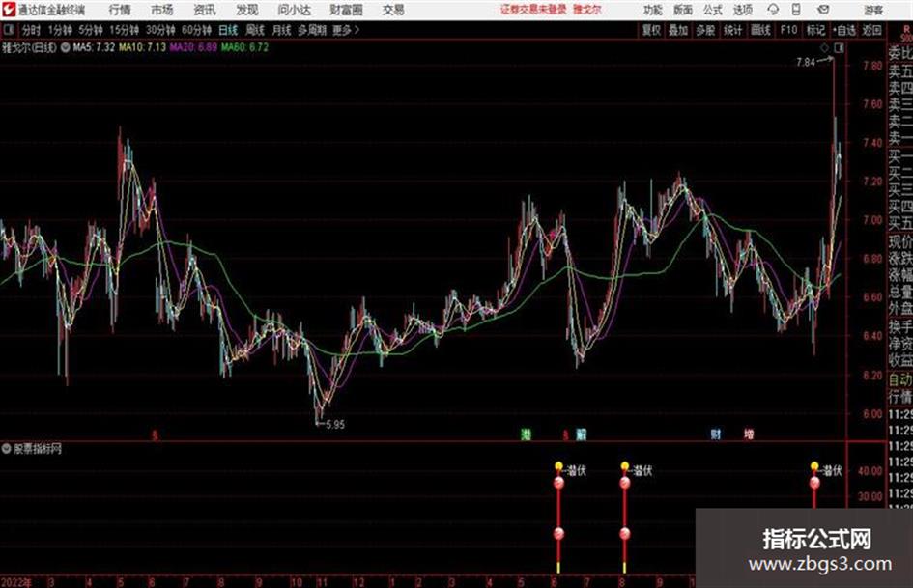Select the 多周期 multi-period view
This screenshot has height=588, width=913.
coord(313,30)
